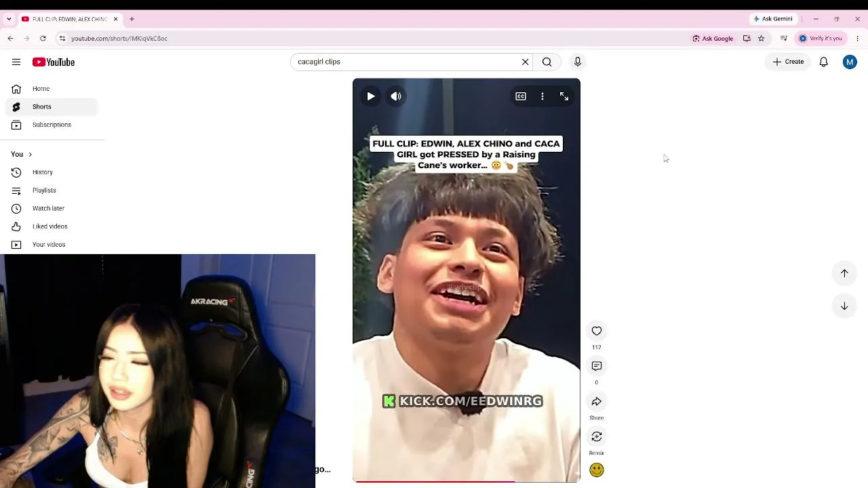The height and width of the screenshot is (488, 868).
Task: Open Watch later in the sidebar
Action: (x=52, y=208)
